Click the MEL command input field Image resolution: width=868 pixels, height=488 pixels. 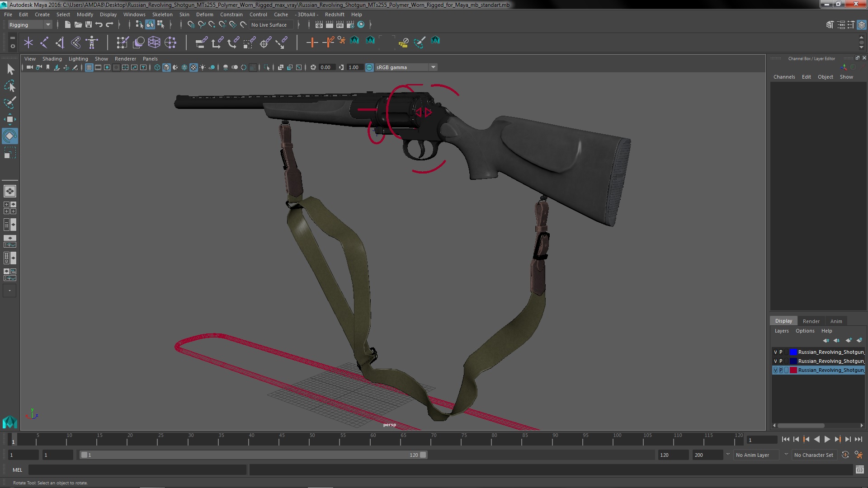pos(137,470)
